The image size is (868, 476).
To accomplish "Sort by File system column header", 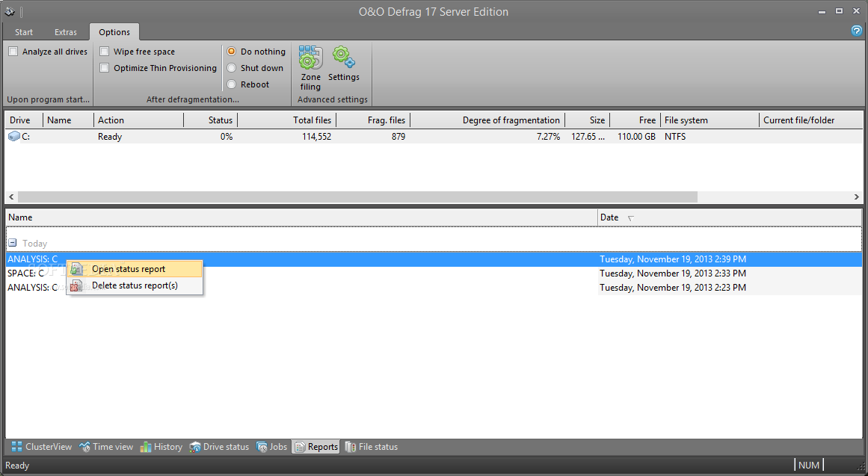I will pyautogui.click(x=710, y=120).
